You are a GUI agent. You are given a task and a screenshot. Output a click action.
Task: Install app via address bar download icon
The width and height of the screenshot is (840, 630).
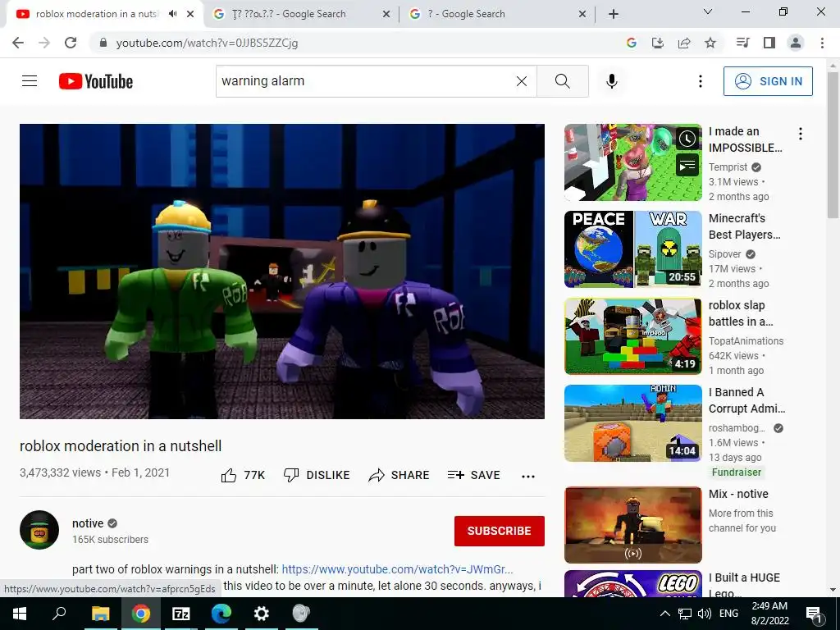coord(657,43)
